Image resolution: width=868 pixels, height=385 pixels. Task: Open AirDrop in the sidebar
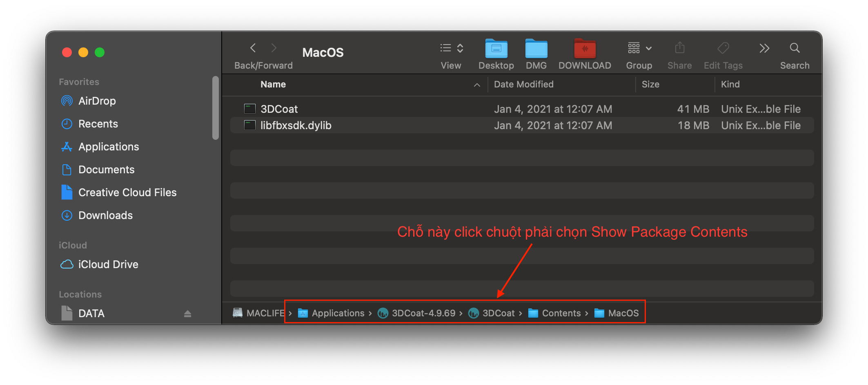point(97,101)
